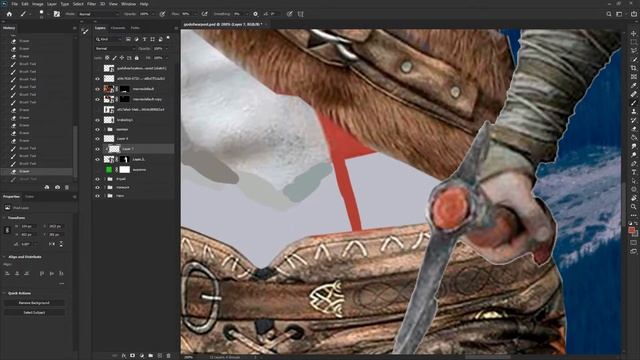Viewport: 640px width, 360px height.
Task: Toggle pressure for opacity in the options bar
Action: coord(162,14)
